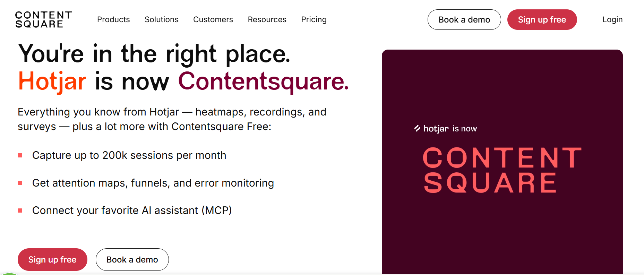Click the orange Hotjar word in the headline
The height and width of the screenshot is (275, 644).
pos(52,82)
